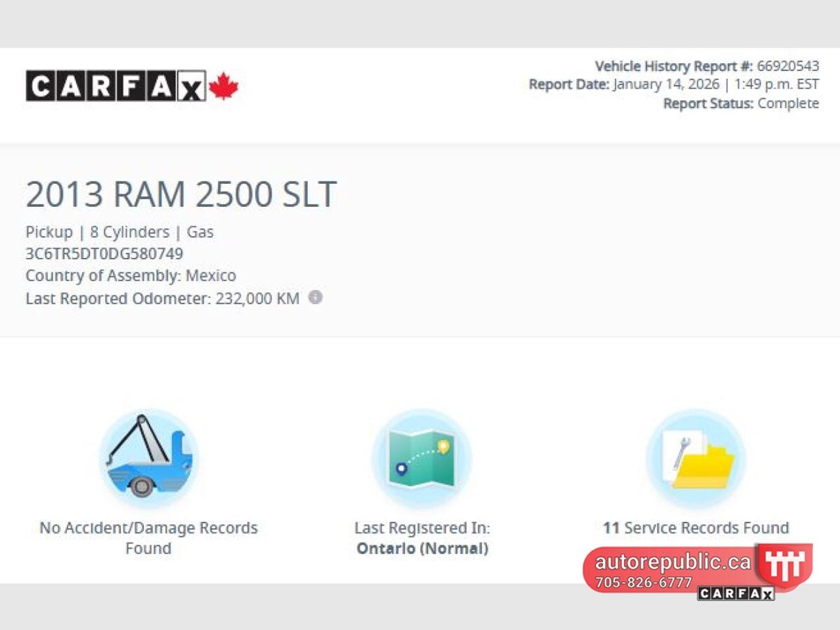Click the tow truck accident icon
840x630 pixels.
pos(149,458)
